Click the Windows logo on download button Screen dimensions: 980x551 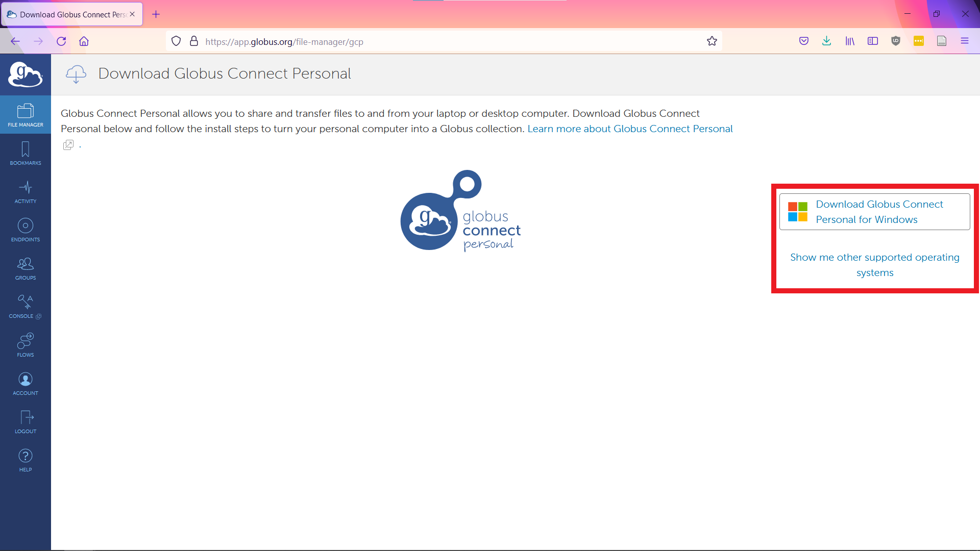coord(798,212)
